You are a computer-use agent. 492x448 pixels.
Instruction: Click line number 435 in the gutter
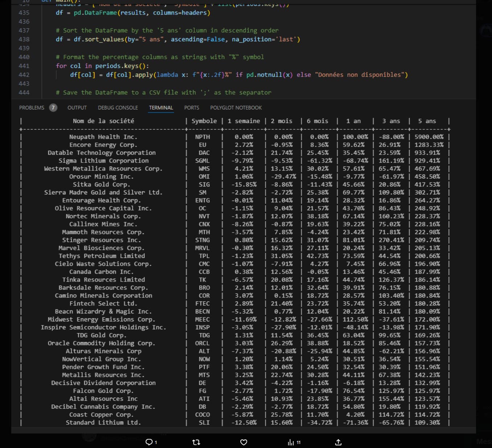click(24, 13)
